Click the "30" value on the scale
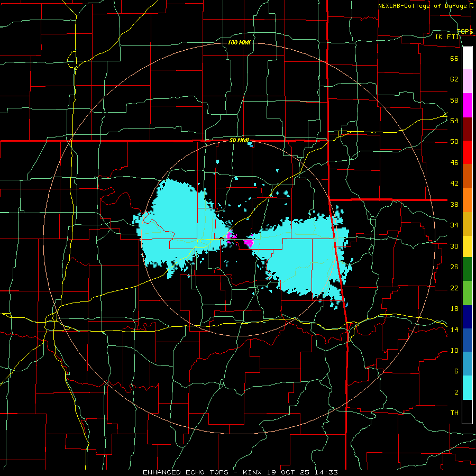476x476 pixels. (454, 246)
